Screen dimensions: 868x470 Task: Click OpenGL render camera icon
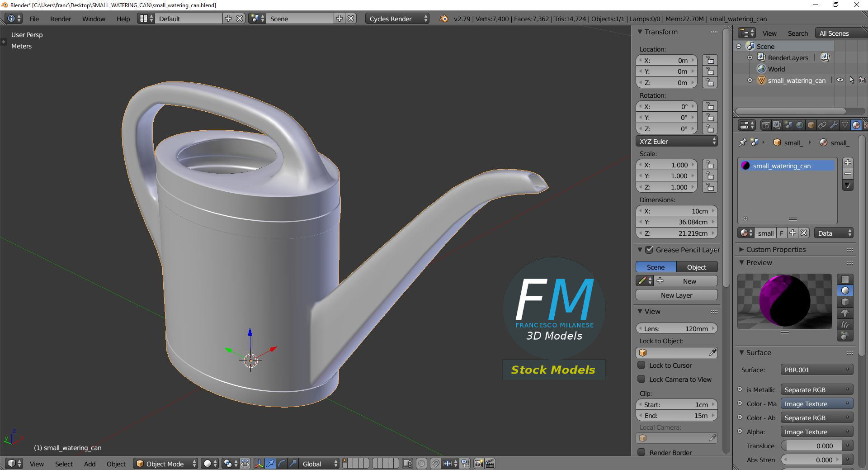pyautogui.click(x=478, y=464)
